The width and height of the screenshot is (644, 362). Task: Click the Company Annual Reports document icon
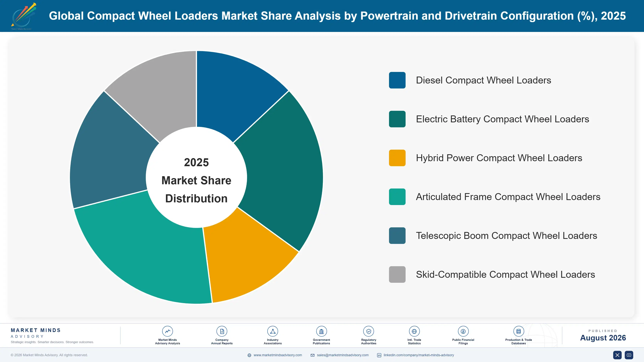click(x=222, y=331)
